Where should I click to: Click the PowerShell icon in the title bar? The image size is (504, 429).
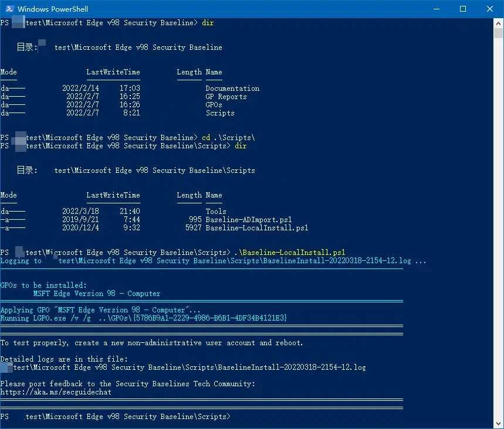[9, 9]
